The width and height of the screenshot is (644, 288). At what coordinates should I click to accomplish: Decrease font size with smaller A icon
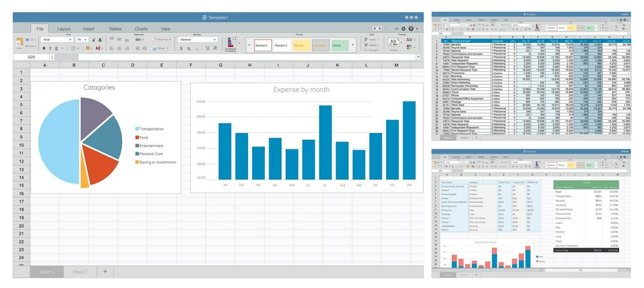click(x=94, y=40)
